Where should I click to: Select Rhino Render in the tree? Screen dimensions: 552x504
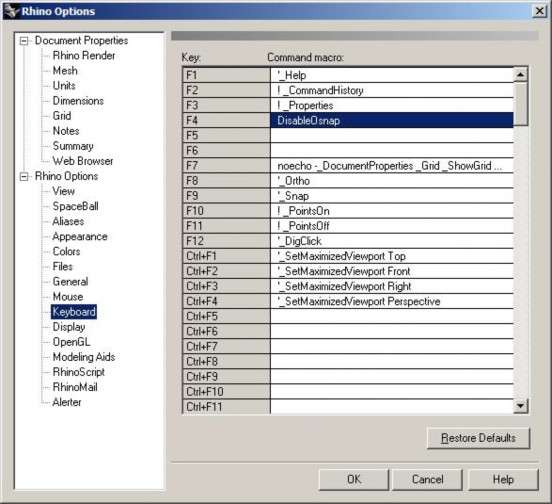coord(84,56)
